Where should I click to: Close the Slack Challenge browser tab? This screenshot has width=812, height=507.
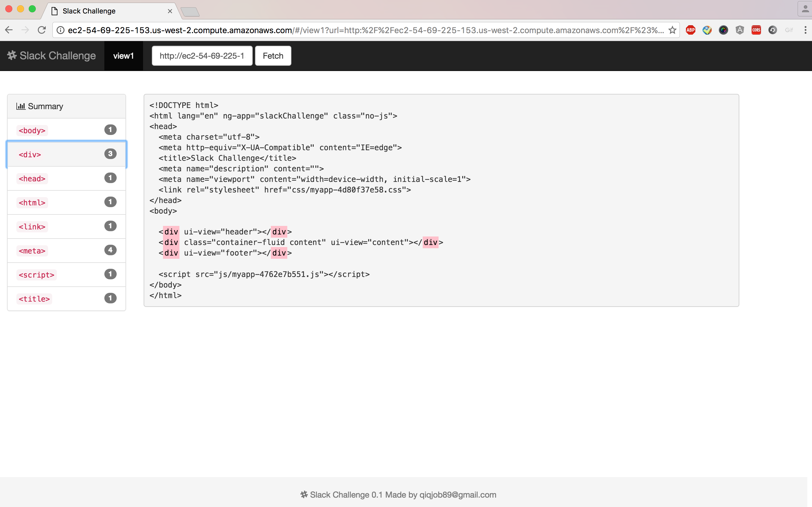(170, 11)
